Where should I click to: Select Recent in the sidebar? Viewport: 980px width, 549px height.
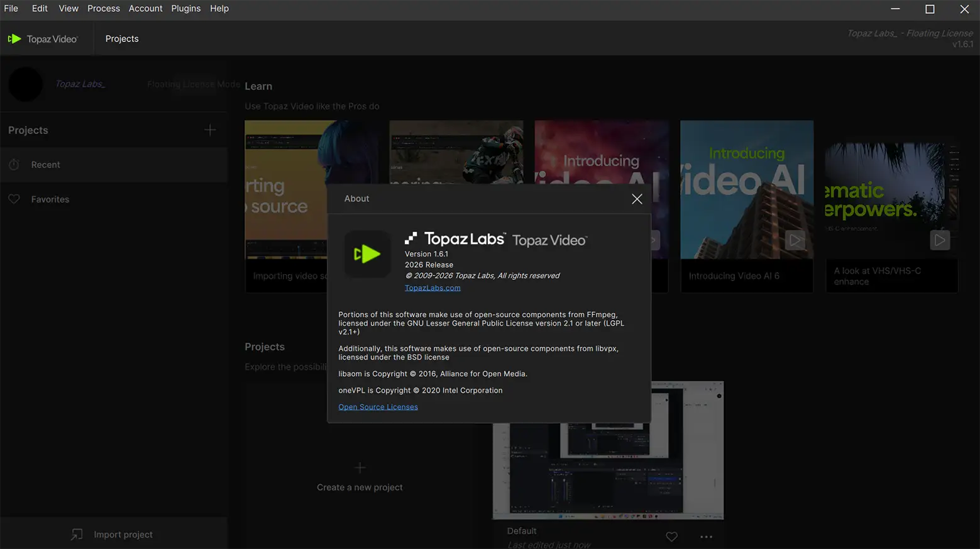(114, 165)
